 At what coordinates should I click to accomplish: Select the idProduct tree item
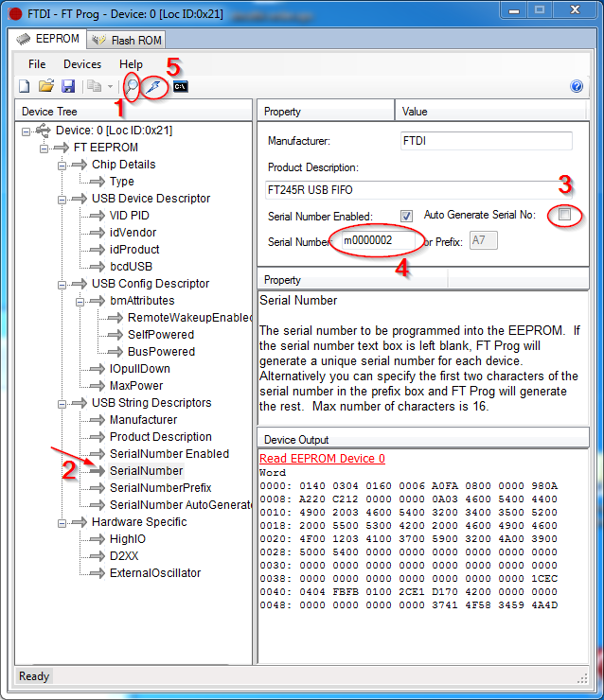tap(134, 249)
